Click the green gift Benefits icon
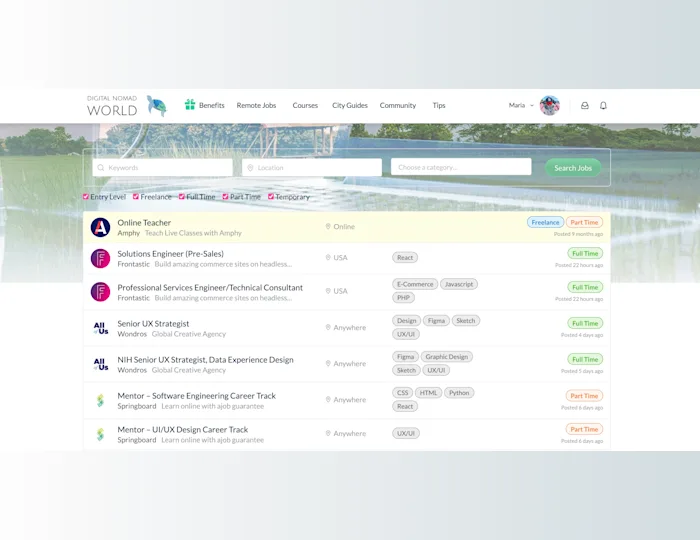The height and width of the screenshot is (540, 700). point(190,105)
